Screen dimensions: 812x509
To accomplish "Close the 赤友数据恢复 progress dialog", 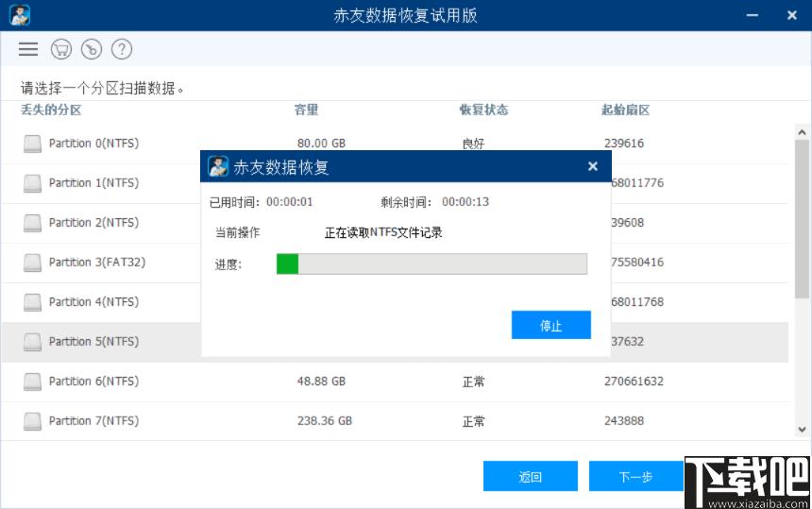I will coord(593,166).
